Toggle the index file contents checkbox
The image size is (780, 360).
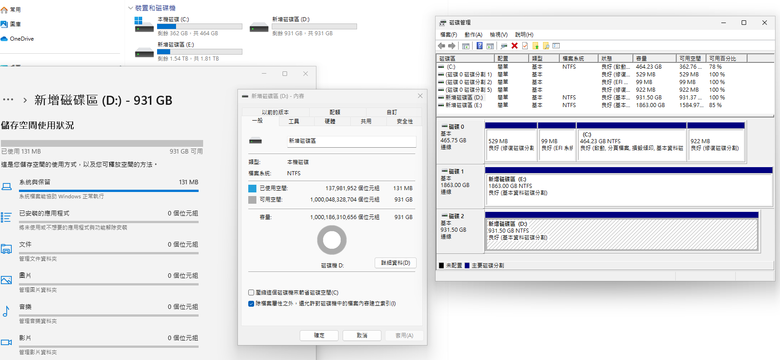point(251,303)
